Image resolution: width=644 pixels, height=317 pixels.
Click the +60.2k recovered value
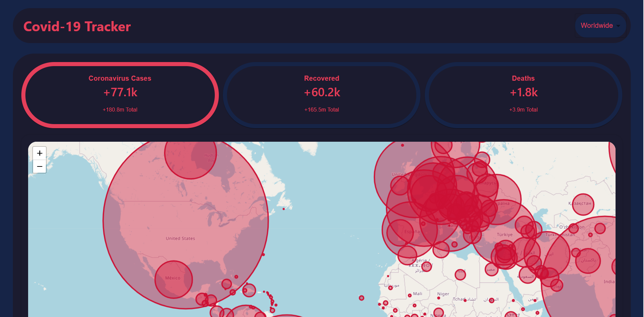322,92
